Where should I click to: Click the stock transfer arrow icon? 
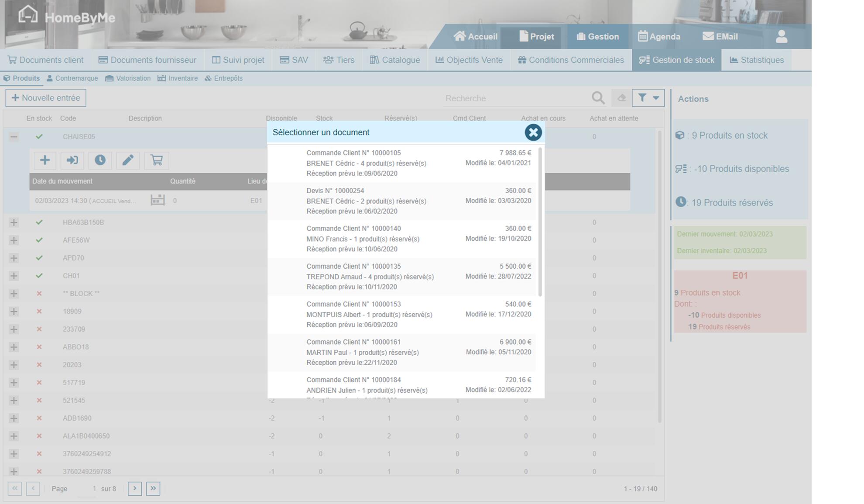click(x=72, y=160)
